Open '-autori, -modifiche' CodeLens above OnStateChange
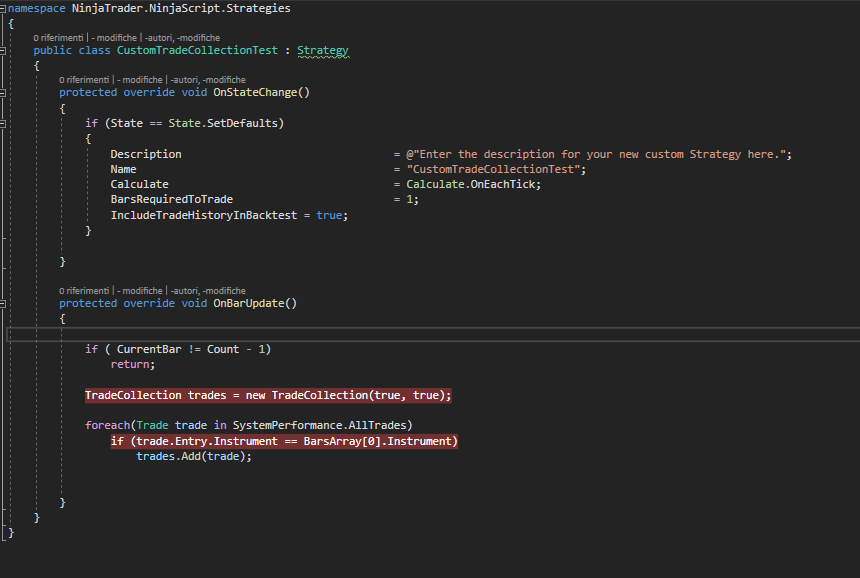 (x=208, y=80)
